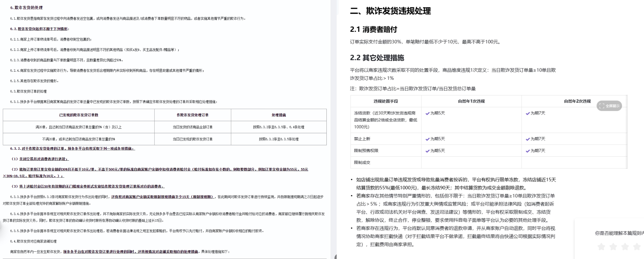Click the heading 6.欺诈发货的处理

click(26, 7)
